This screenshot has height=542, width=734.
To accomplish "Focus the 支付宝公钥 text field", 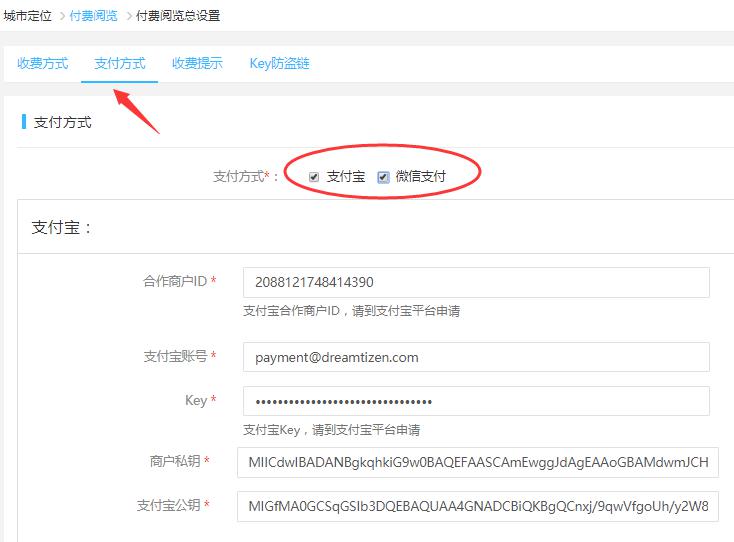I will pyautogui.click(x=476, y=506).
